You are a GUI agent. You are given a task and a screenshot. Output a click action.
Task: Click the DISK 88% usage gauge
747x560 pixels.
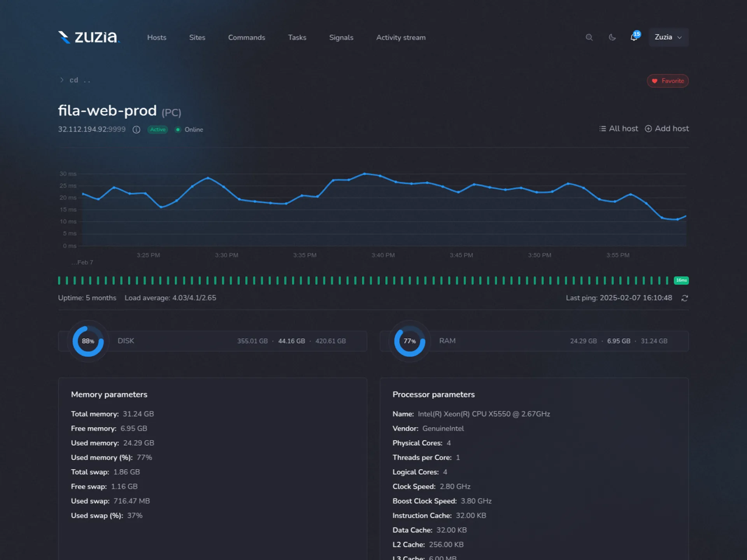(88, 341)
